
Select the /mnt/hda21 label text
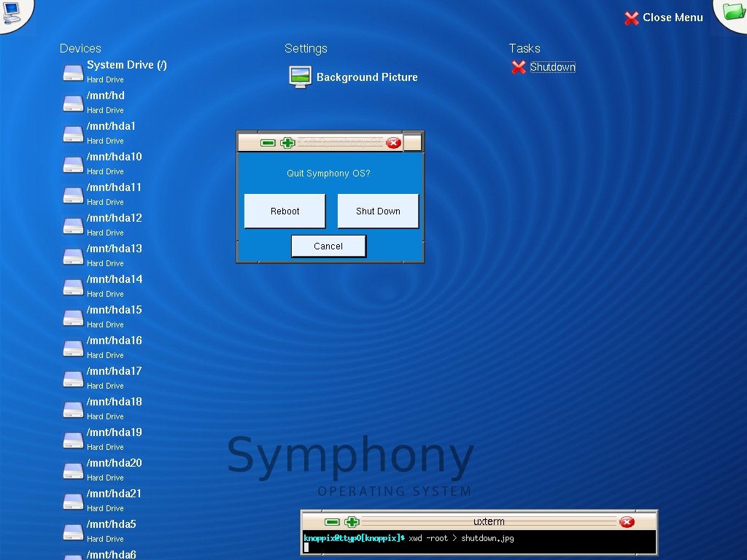115,494
